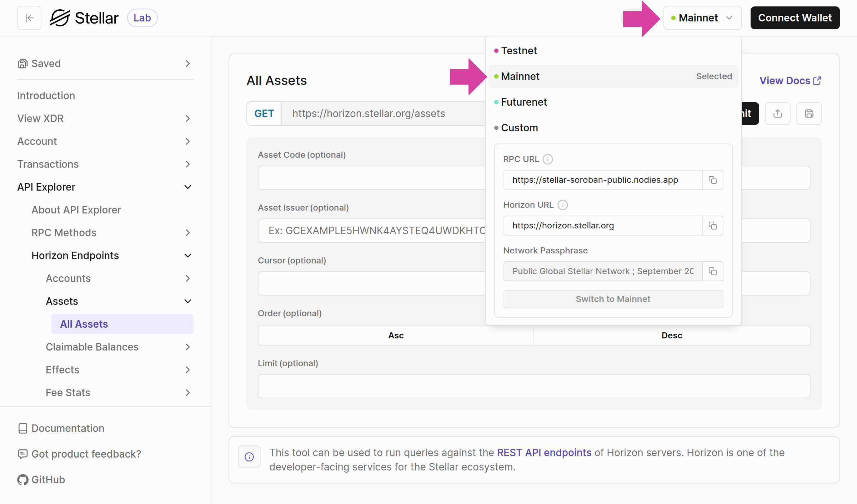Screen dimensions: 857x504
Task: Copy the RPC URL value
Action: (x=712, y=180)
